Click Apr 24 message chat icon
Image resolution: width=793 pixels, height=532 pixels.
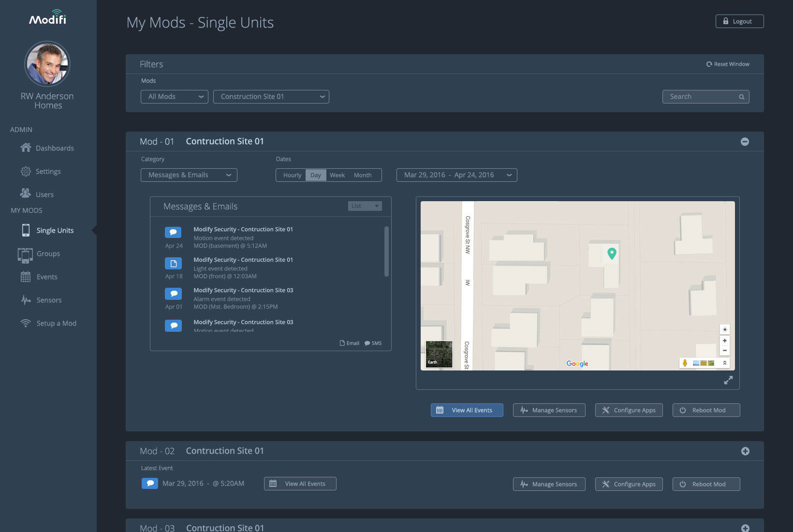(173, 232)
